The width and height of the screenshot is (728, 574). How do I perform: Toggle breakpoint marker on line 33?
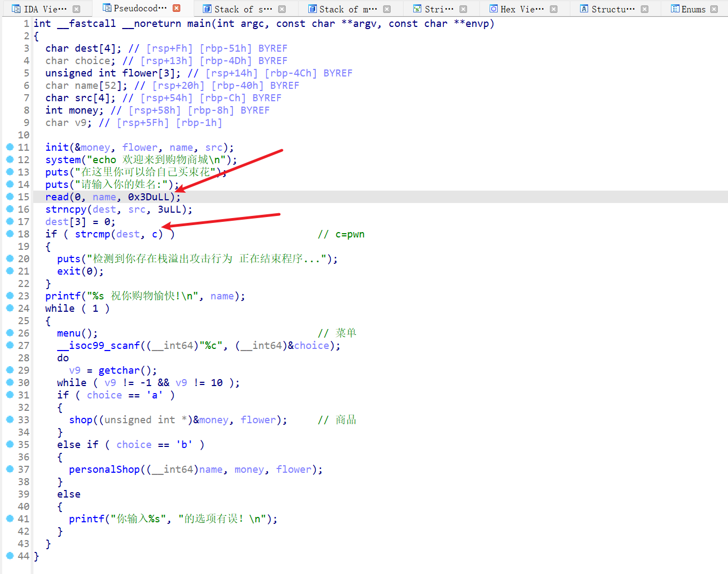(x=10, y=419)
